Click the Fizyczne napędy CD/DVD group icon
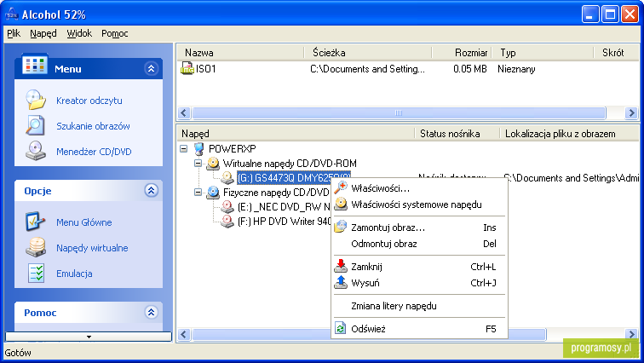644x363 pixels. pos(213,193)
